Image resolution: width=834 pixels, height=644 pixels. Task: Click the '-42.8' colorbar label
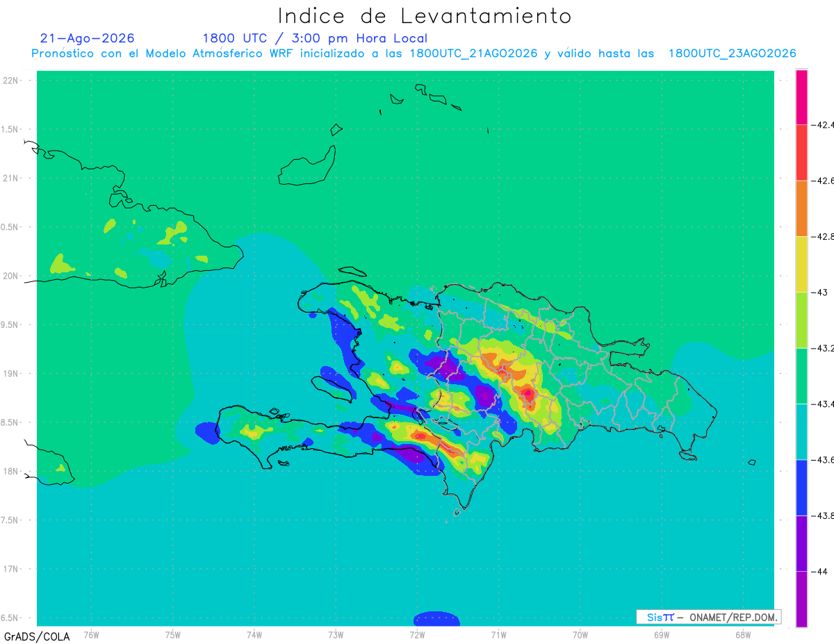[823, 237]
